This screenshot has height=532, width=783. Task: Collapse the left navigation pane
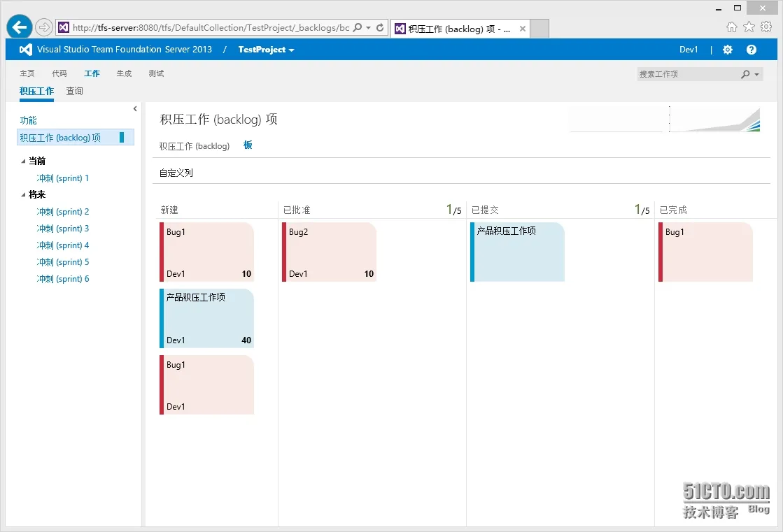pos(135,108)
